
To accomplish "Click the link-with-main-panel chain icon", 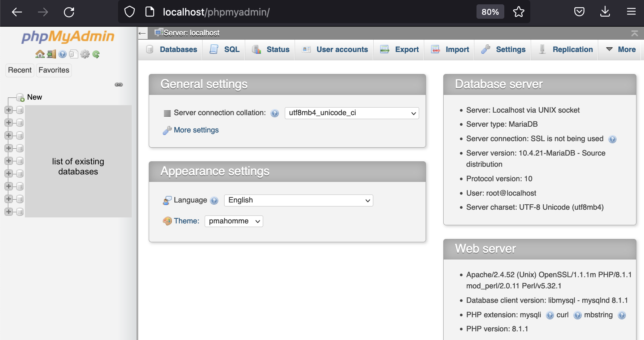I will tap(119, 84).
